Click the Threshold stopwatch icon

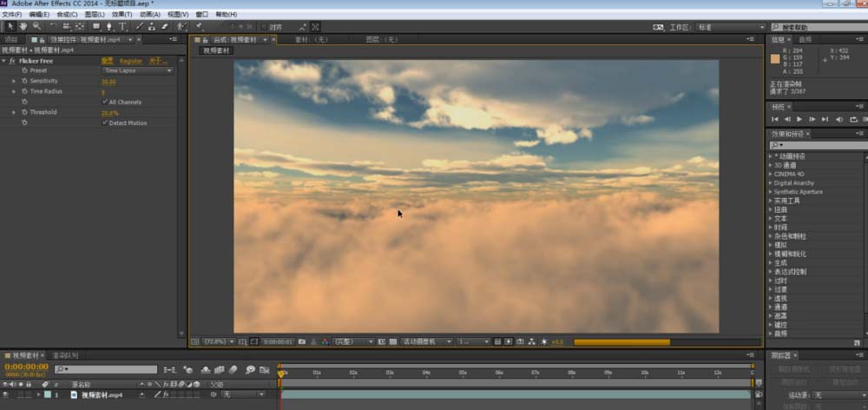[x=24, y=112]
